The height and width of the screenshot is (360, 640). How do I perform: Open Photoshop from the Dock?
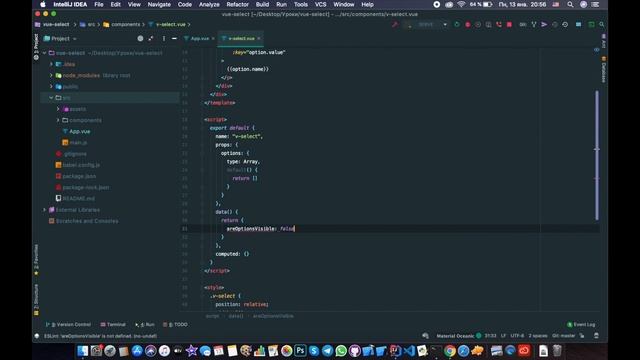(300, 351)
